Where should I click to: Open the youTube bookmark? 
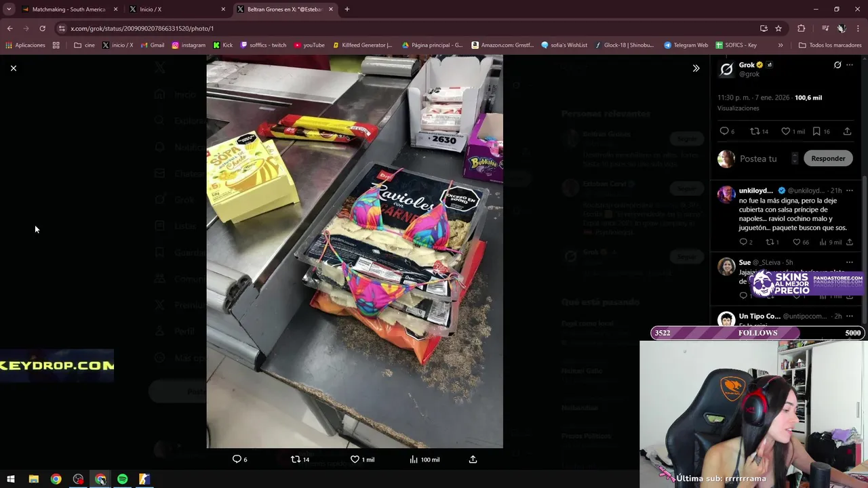(309, 45)
